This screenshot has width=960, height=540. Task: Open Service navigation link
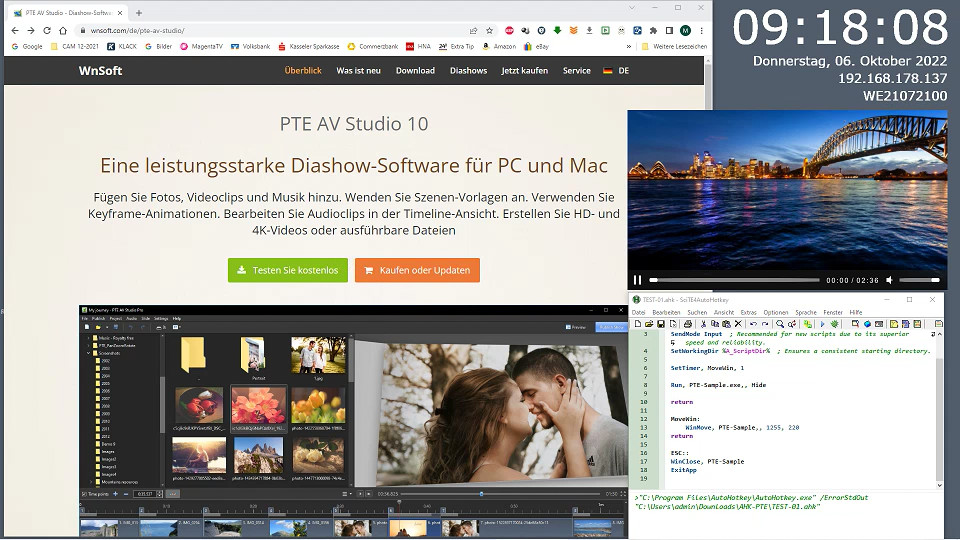pos(577,70)
